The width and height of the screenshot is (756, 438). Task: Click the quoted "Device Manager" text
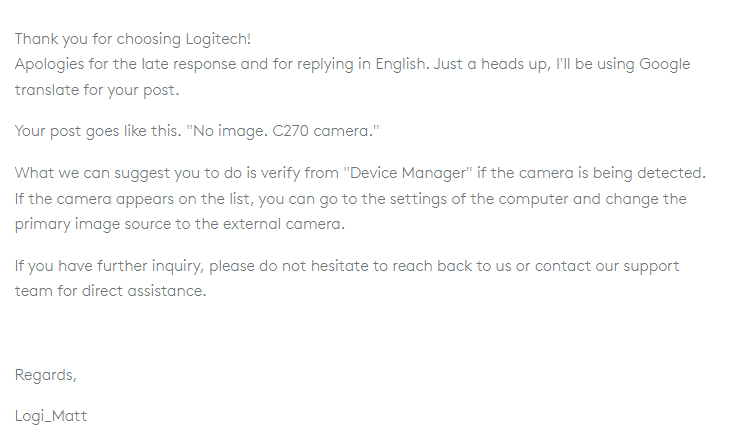[408, 173]
